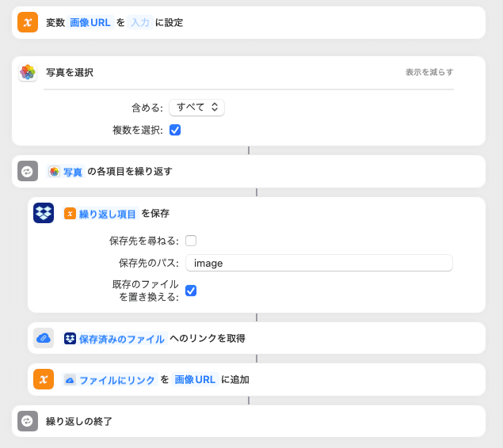
Task: Click the small Dropbox icon in the 保存済みのファイル token
Action: pyautogui.click(x=70, y=339)
